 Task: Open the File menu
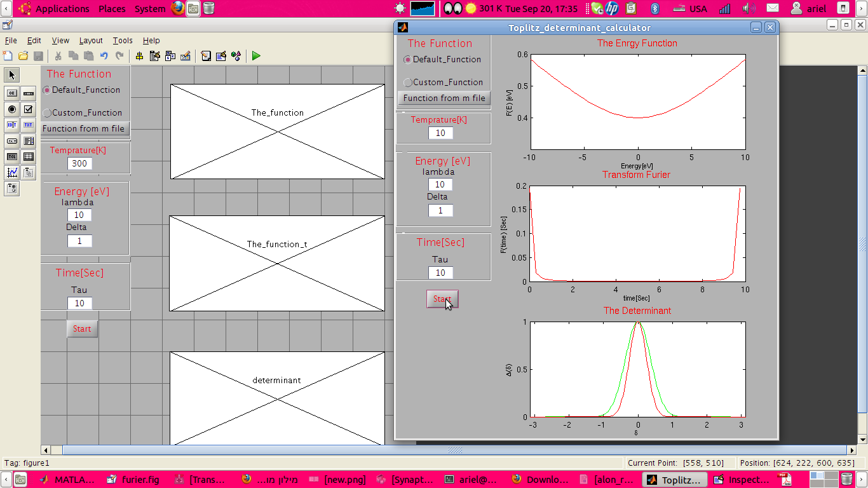[x=11, y=40]
